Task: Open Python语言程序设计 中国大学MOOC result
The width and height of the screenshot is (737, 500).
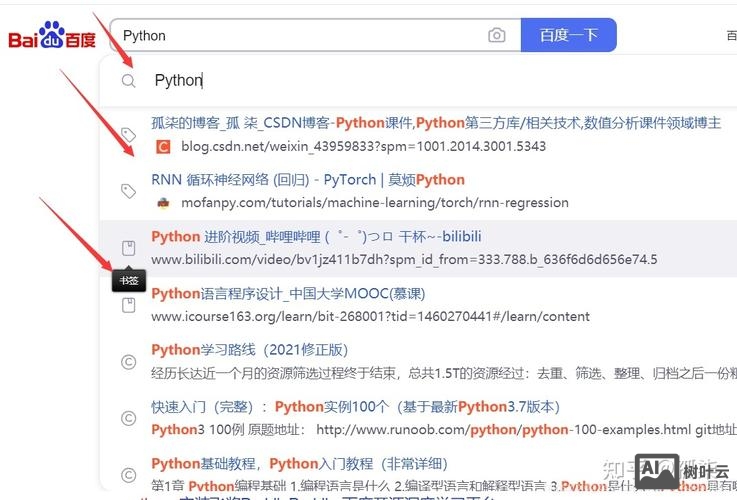Action: (288, 294)
